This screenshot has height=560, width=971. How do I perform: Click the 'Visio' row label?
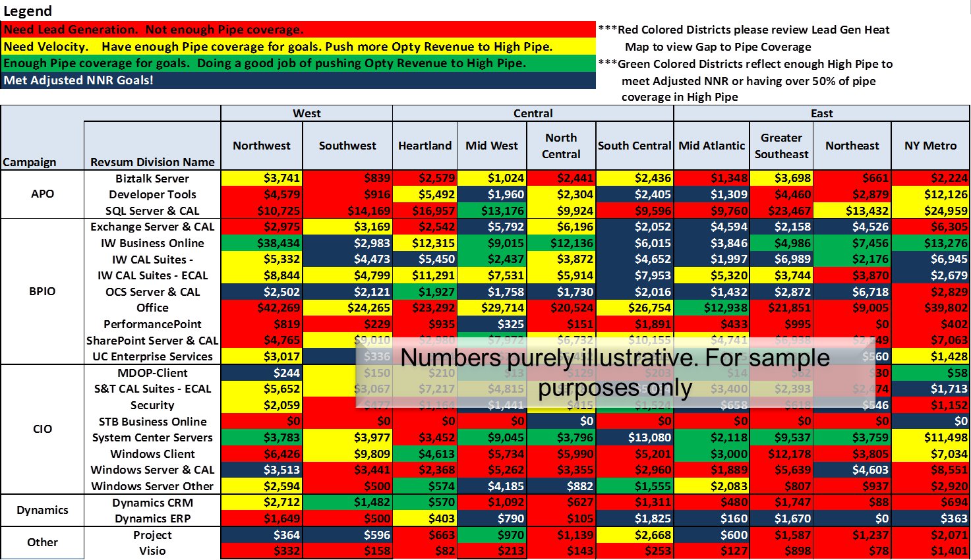(x=152, y=551)
